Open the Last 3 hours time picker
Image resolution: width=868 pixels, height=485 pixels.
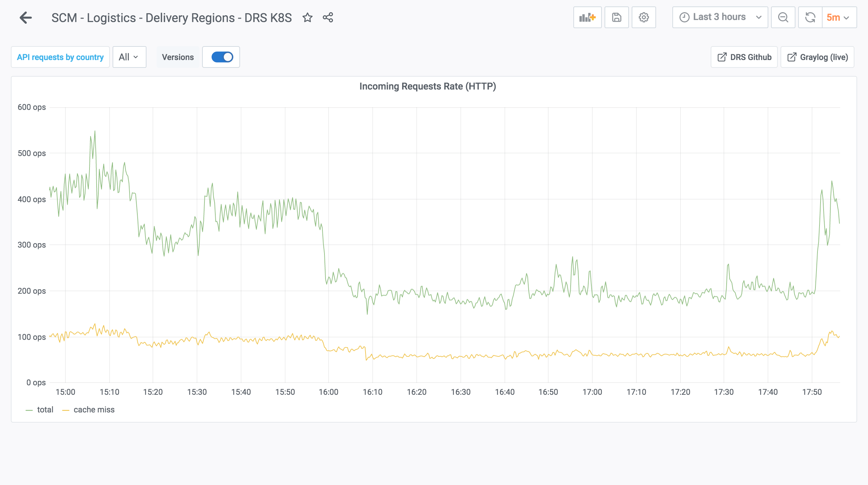[x=720, y=17]
